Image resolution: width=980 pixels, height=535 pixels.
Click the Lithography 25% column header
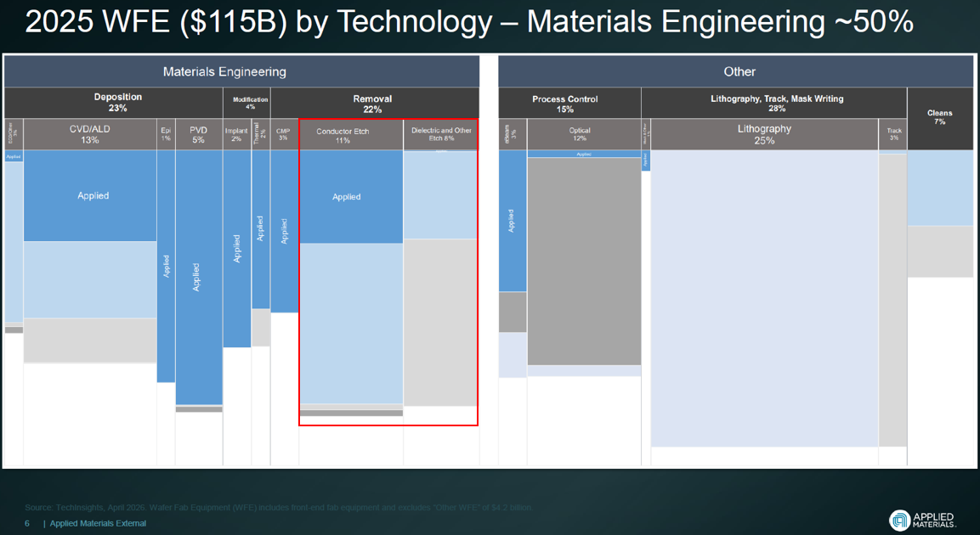(764, 134)
